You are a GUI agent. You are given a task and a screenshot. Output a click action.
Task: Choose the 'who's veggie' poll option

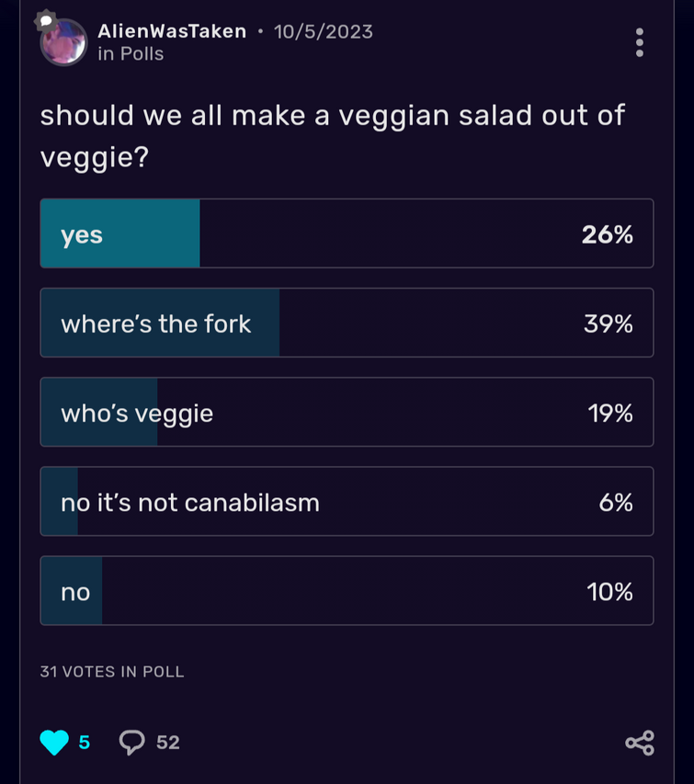pos(347,412)
